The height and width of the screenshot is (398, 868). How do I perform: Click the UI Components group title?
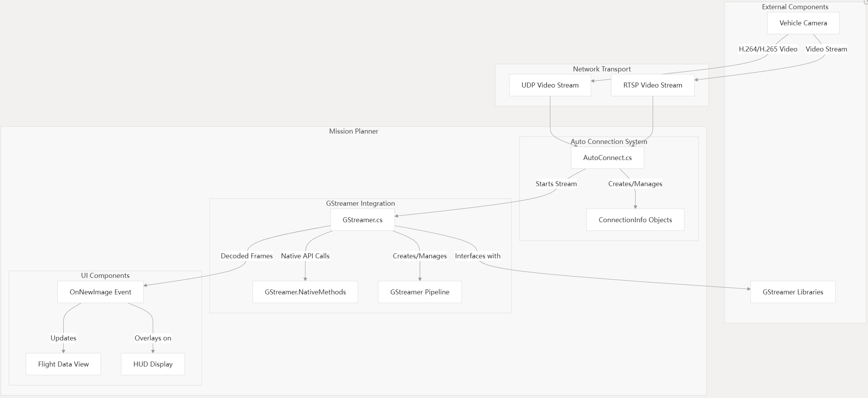click(105, 276)
